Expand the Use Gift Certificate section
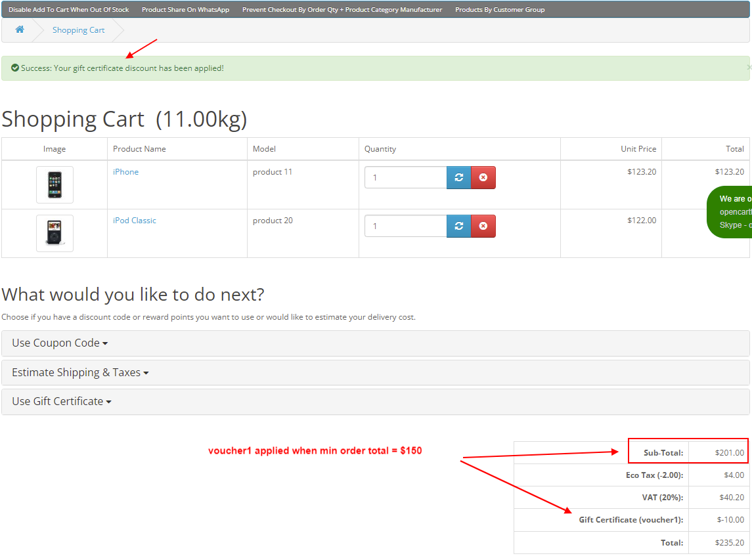 coord(61,401)
